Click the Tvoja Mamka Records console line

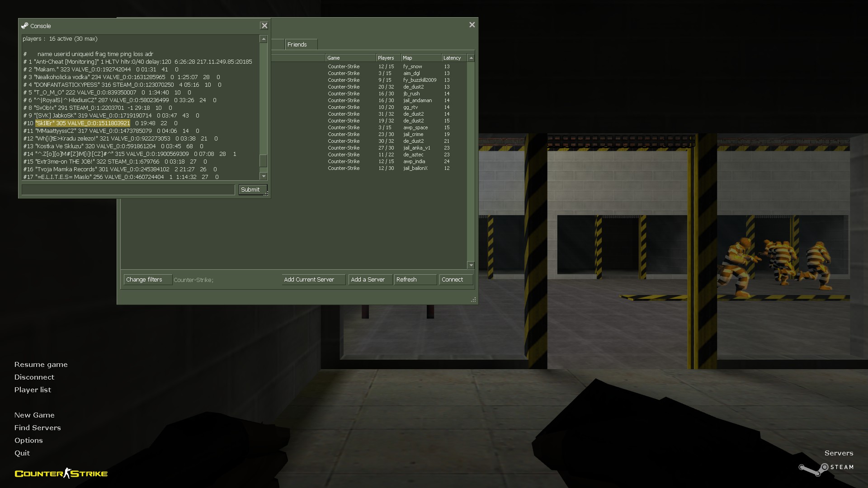click(120, 169)
